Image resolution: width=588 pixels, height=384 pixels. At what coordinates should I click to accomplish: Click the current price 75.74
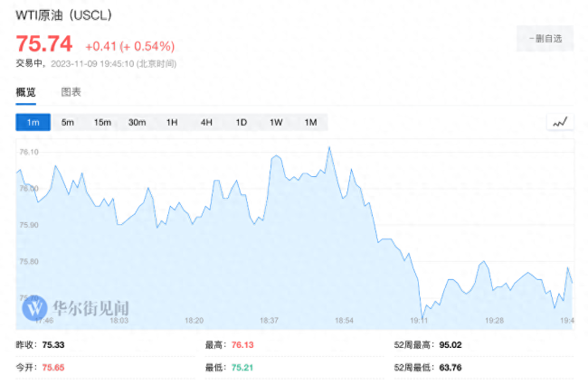coord(45,44)
